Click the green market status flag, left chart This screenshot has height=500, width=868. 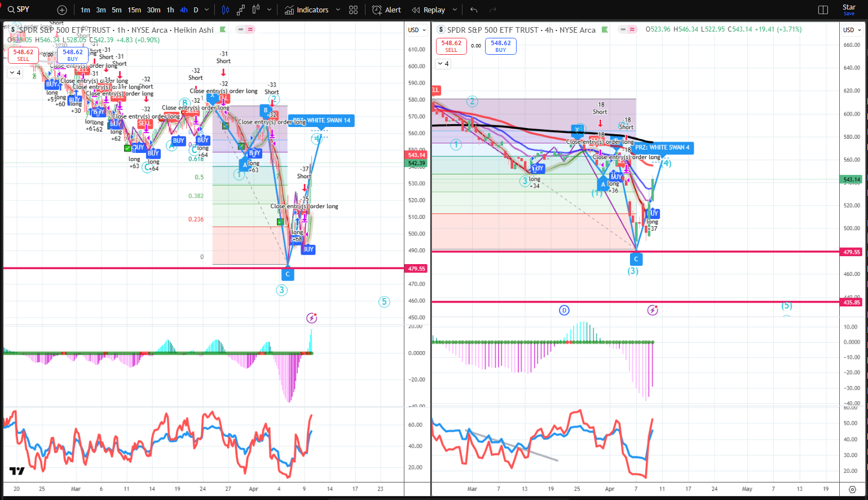tap(223, 30)
